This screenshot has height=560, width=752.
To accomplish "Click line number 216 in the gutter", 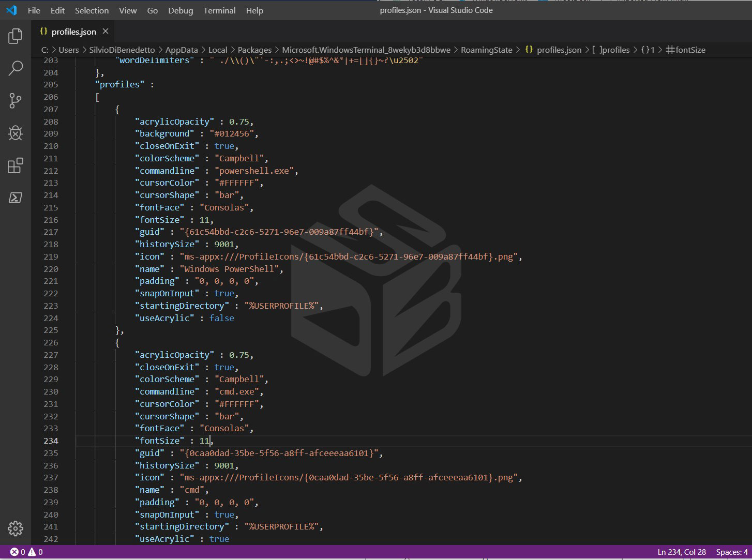I will click(50, 219).
